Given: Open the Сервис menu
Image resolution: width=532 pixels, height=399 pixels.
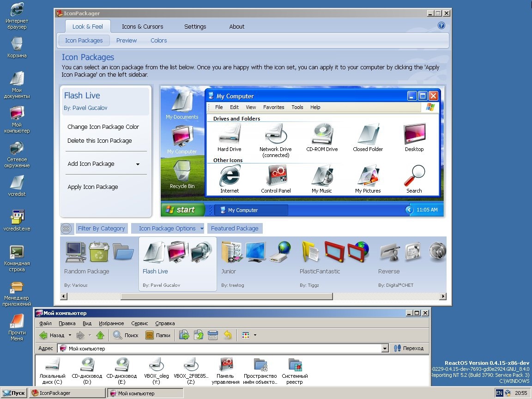Looking at the screenshot, I should click(139, 323).
